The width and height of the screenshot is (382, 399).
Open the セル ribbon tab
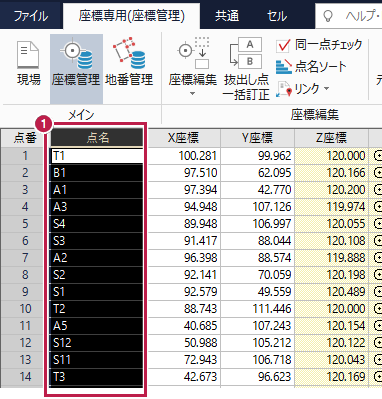(x=277, y=16)
